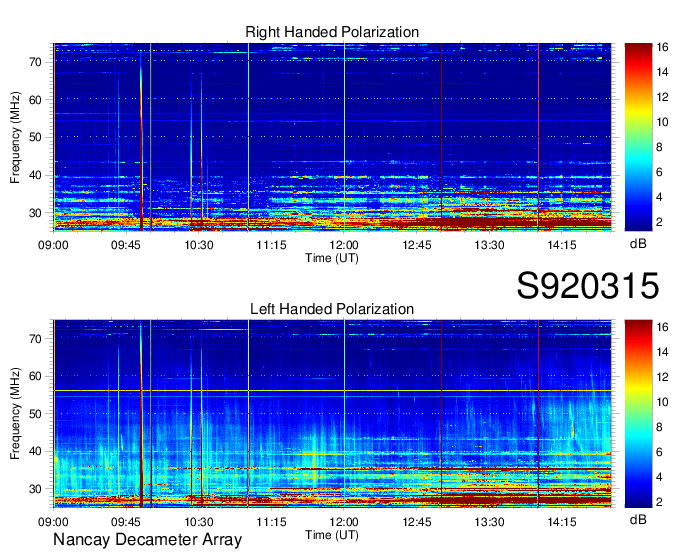The height and width of the screenshot is (552, 680).
Task: Click the 11:15 tick on the bottom plot
Action: coord(271,522)
